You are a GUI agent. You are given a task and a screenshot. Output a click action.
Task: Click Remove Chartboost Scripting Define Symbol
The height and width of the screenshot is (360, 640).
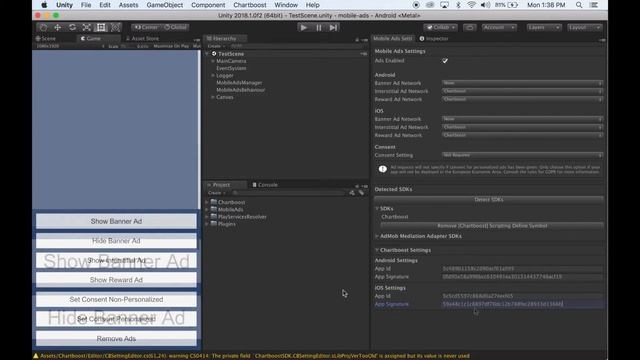[x=492, y=226]
